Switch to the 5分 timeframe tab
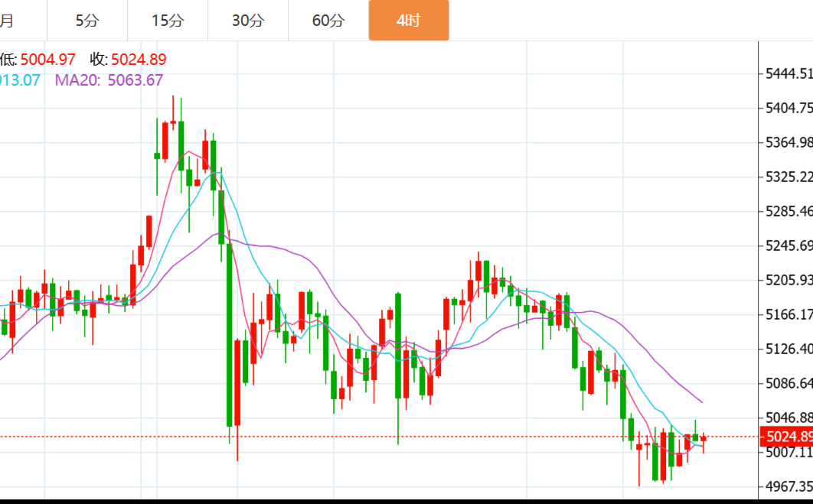Screen dimensions: 813x504 [87, 21]
